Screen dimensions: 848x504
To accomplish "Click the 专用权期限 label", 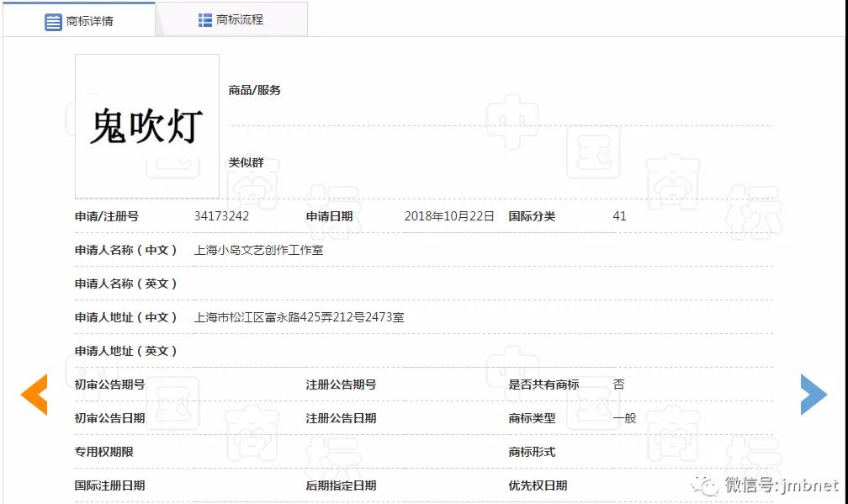I will point(103,452).
